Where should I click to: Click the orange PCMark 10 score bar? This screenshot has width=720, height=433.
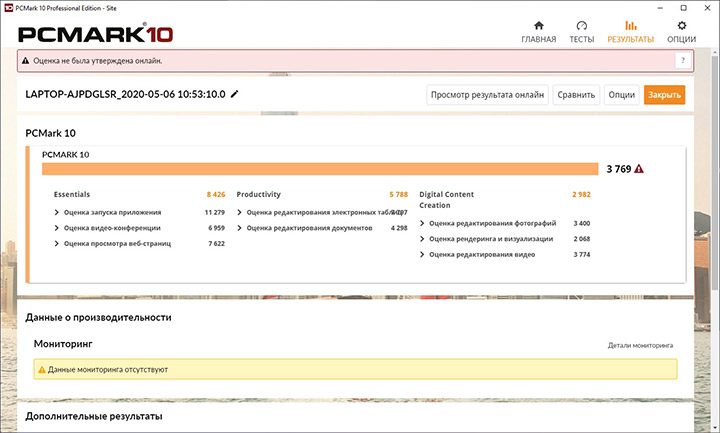[x=320, y=169]
